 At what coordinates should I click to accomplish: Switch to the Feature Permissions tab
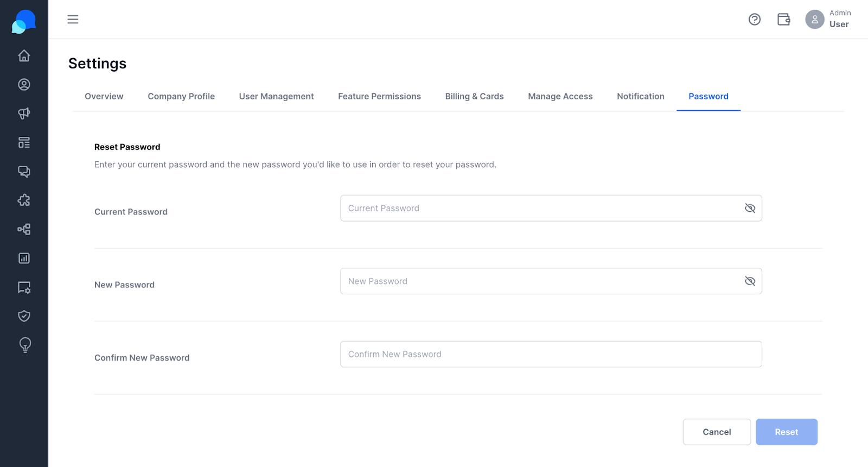tap(380, 96)
